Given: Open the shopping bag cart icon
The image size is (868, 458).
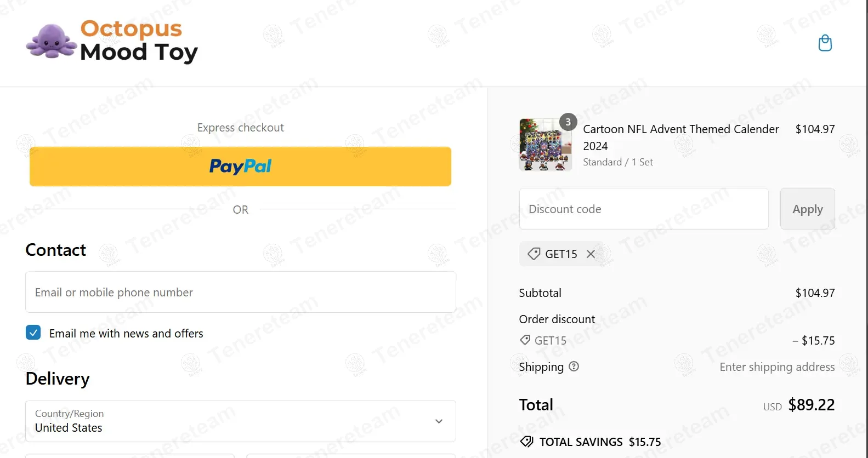Looking at the screenshot, I should coord(825,43).
